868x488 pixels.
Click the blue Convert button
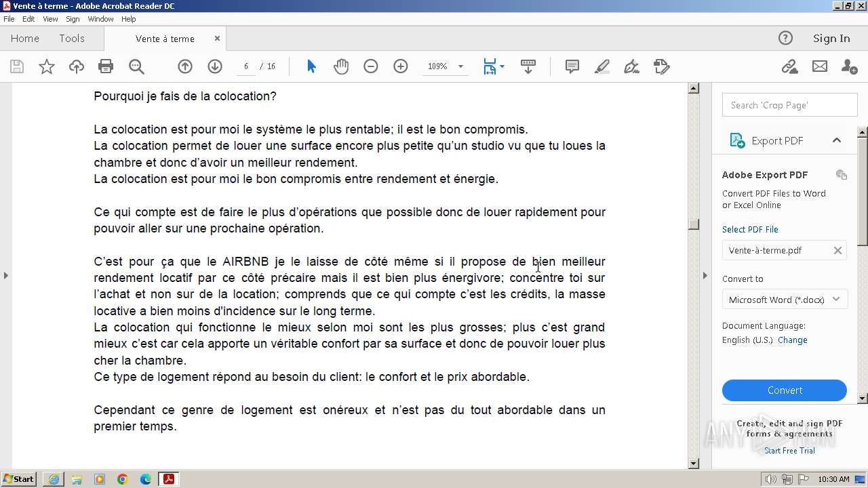pos(785,390)
